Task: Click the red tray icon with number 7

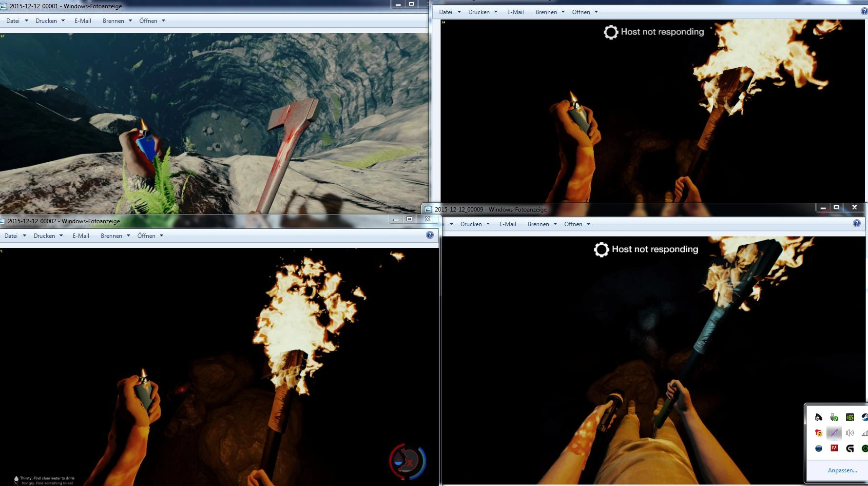Action: click(819, 433)
